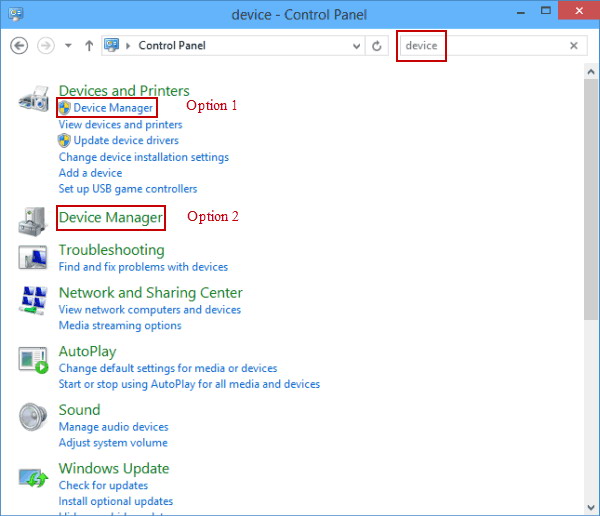The width and height of the screenshot is (600, 516).
Task: Click the scrollbar down arrow
Action: 591,508
